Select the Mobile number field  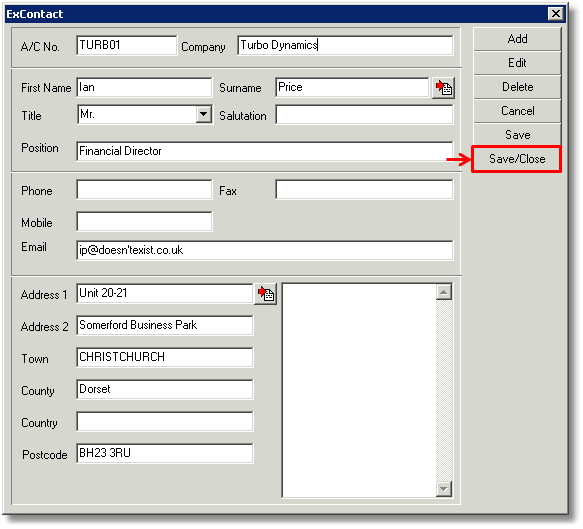pyautogui.click(x=144, y=222)
